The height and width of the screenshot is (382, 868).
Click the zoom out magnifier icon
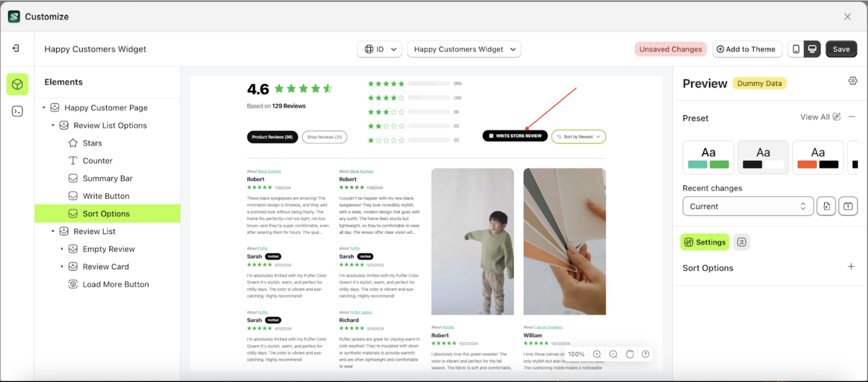(x=613, y=354)
